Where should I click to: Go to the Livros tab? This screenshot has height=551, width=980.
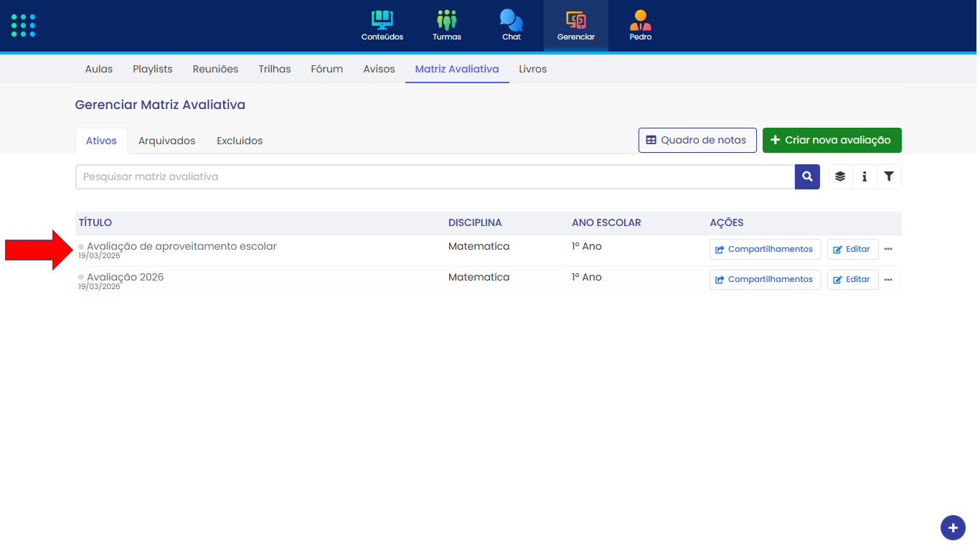(x=533, y=69)
